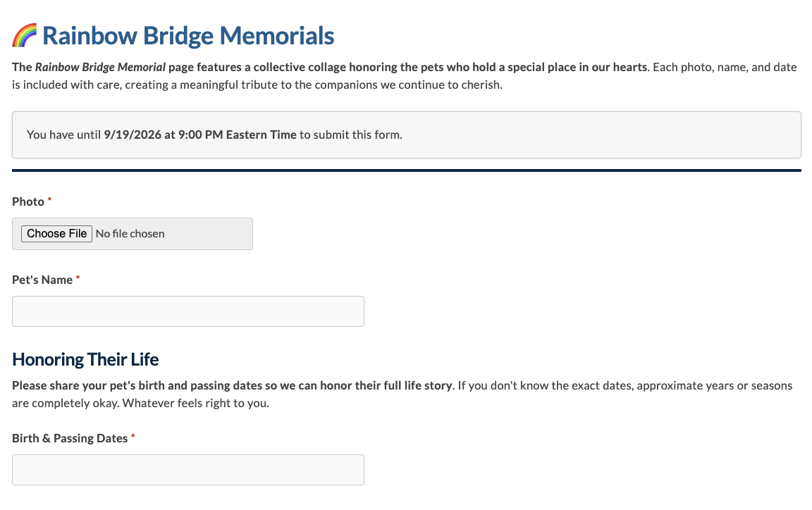This screenshot has width=812, height=510.
Task: Click the asterisk next to Birth & Passing Dates
Action: click(x=133, y=436)
